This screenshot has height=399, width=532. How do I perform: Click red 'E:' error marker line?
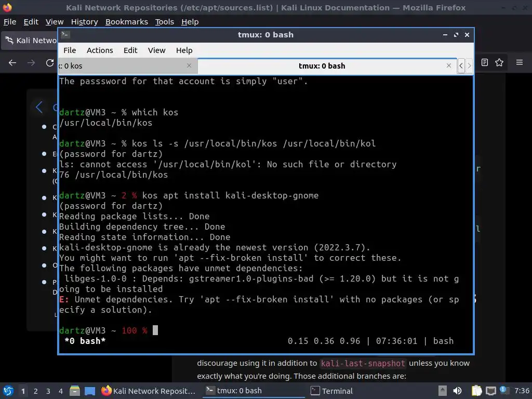(x=64, y=299)
